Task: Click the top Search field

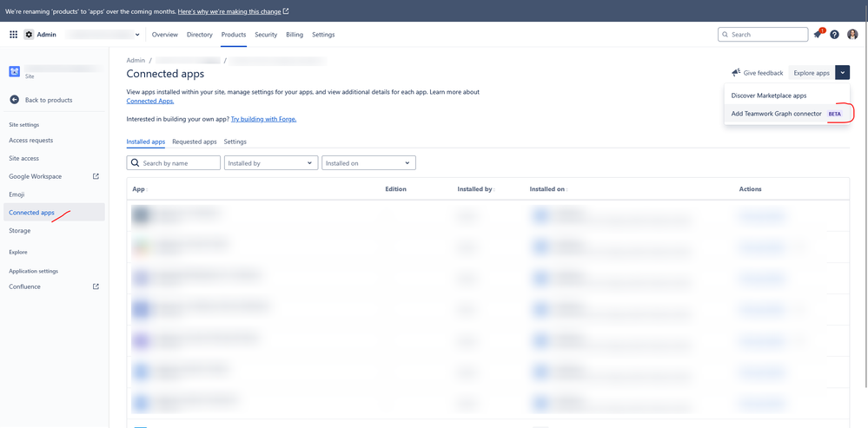Action: tap(763, 34)
